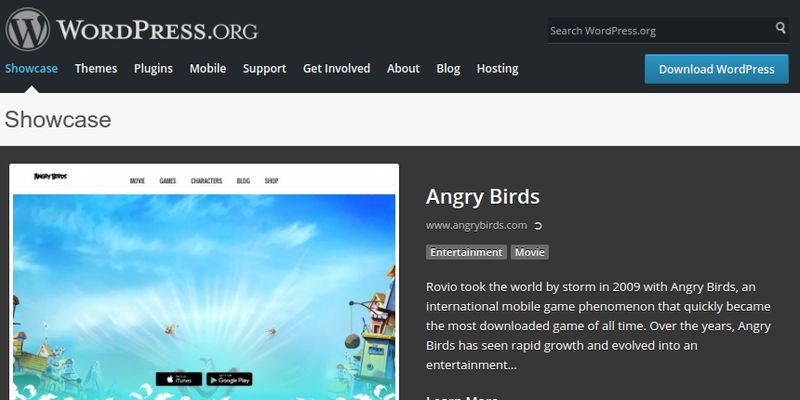Tap the Google Play badge in the preview

pyautogui.click(x=229, y=379)
